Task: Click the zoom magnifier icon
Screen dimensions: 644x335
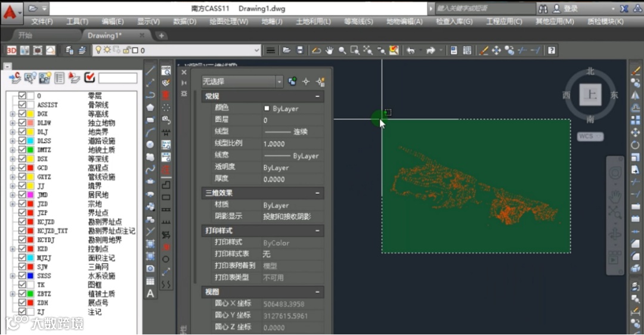Action: click(x=342, y=50)
